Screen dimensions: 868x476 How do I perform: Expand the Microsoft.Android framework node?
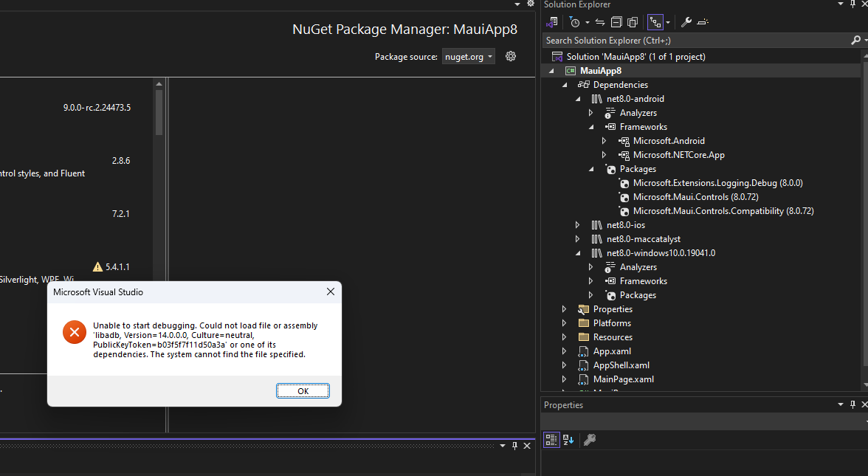[x=604, y=141]
